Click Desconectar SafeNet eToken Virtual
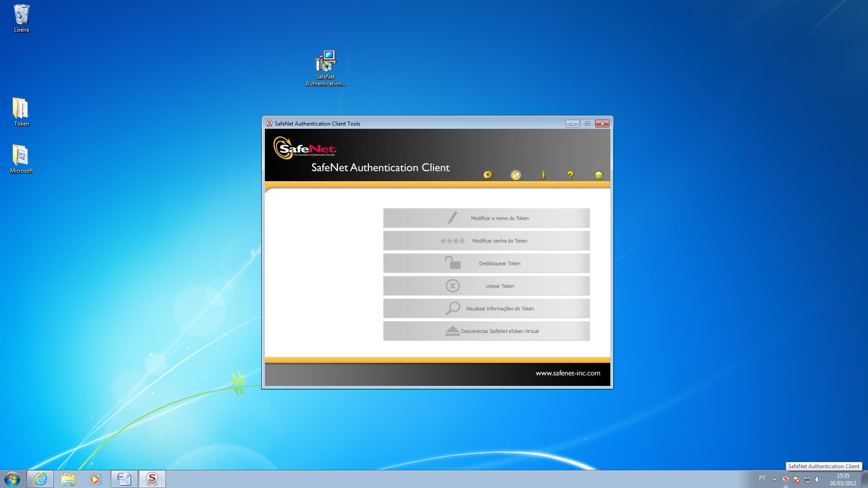This screenshot has height=488, width=868. pos(486,331)
